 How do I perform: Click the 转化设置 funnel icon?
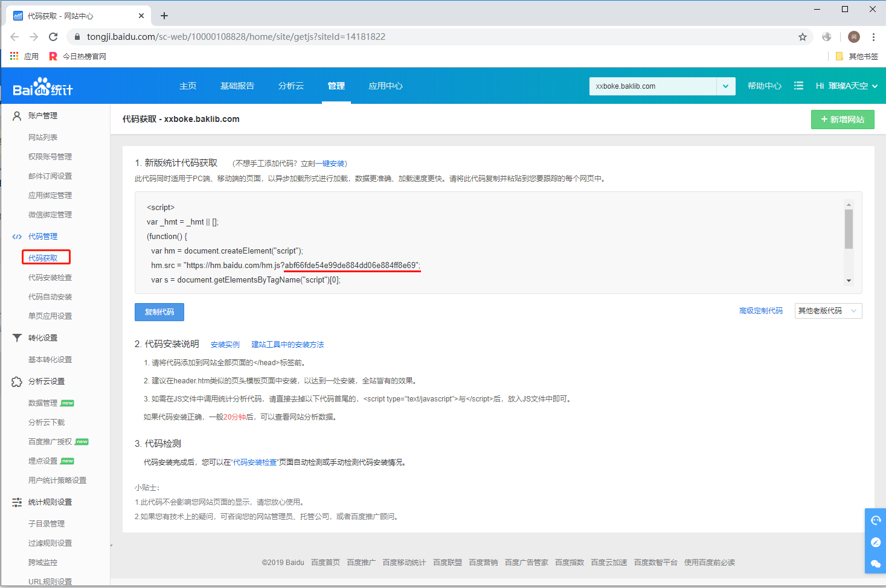tap(17, 338)
